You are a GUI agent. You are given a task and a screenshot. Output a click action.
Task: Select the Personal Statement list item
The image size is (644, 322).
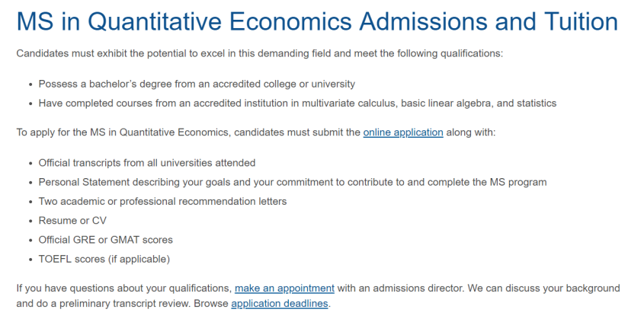point(293,182)
